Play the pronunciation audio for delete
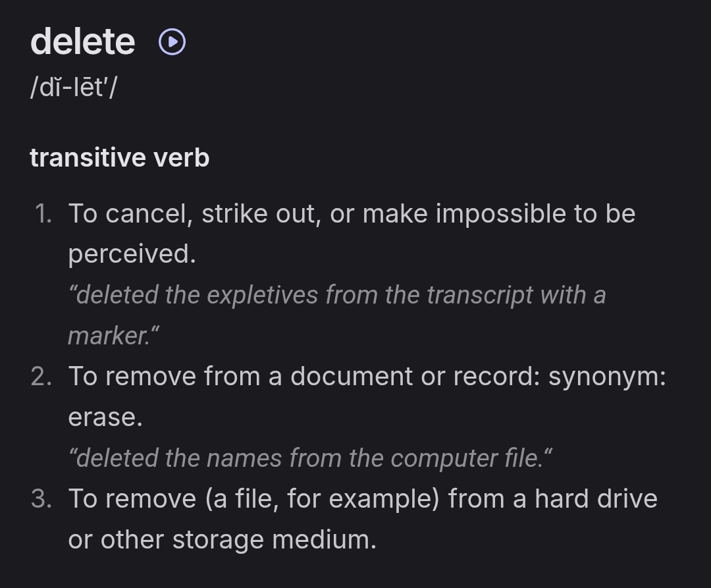The height and width of the screenshot is (588, 711). point(172,43)
